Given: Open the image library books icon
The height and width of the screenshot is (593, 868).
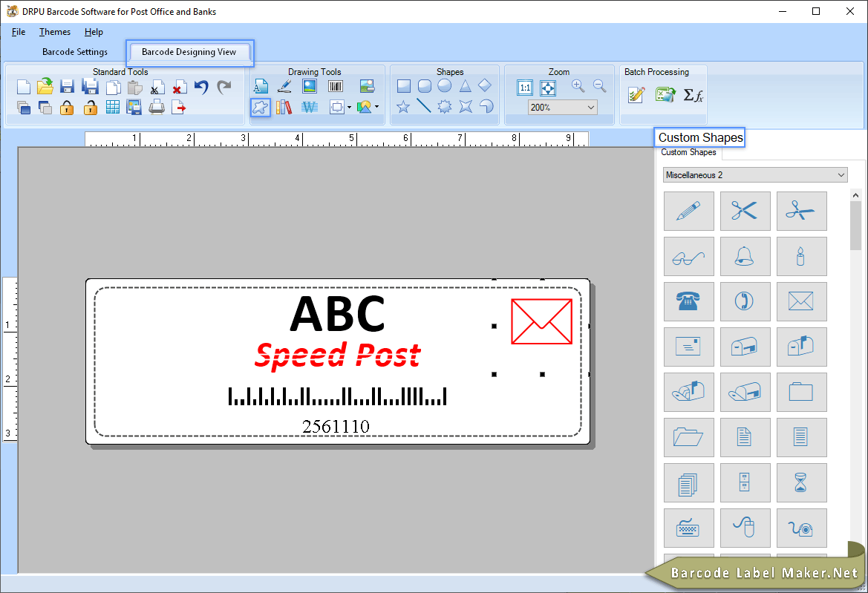Looking at the screenshot, I should point(284,107).
